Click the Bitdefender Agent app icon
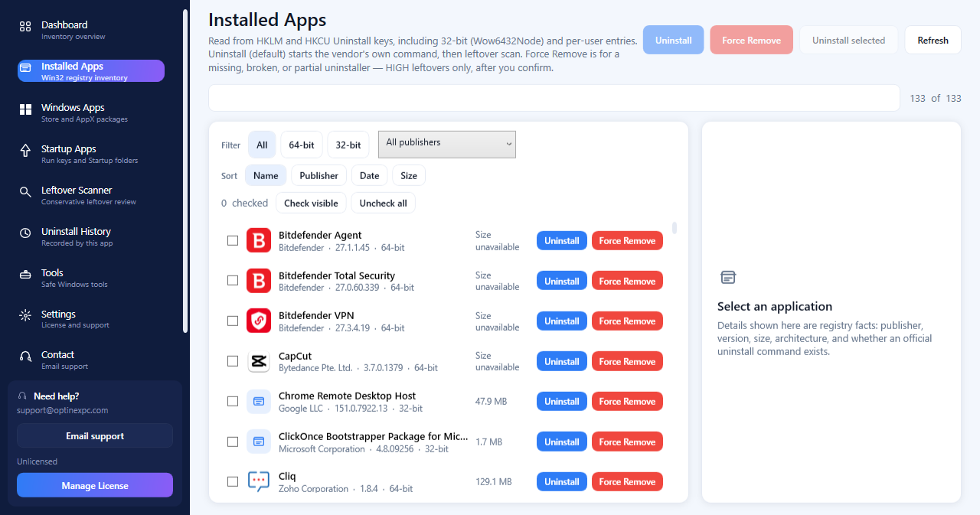 point(259,240)
